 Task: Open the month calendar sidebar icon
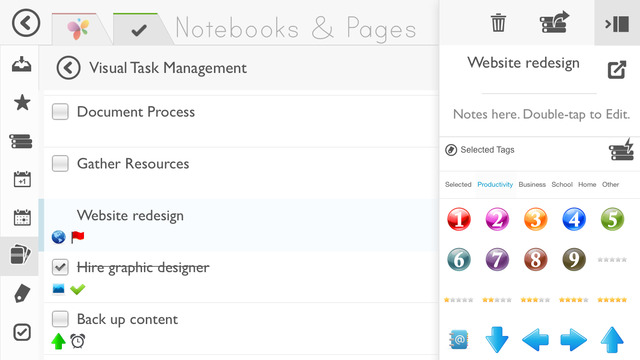pos(22,217)
